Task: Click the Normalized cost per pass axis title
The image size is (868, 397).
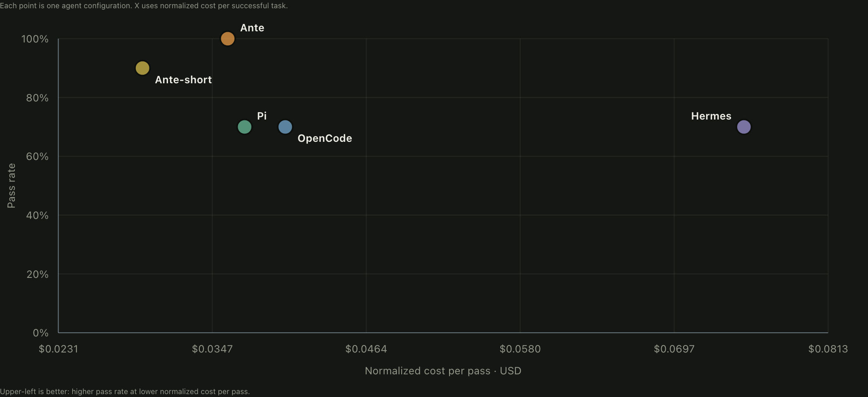Action: click(443, 371)
